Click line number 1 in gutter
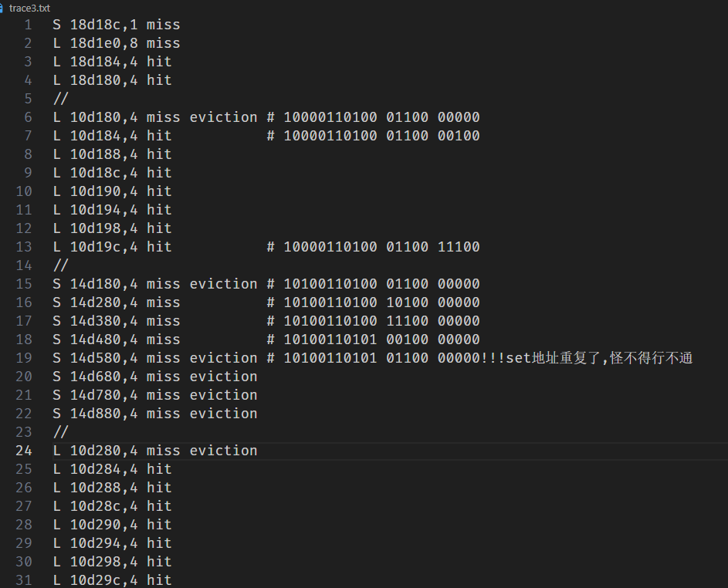The image size is (728, 588). point(28,25)
